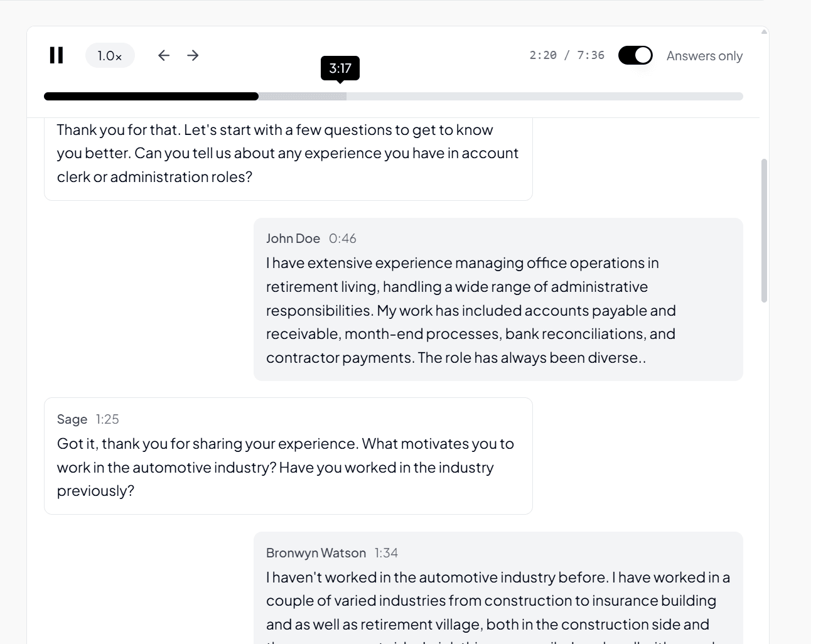Click the small scroll-up arrow at panel corner

(764, 31)
